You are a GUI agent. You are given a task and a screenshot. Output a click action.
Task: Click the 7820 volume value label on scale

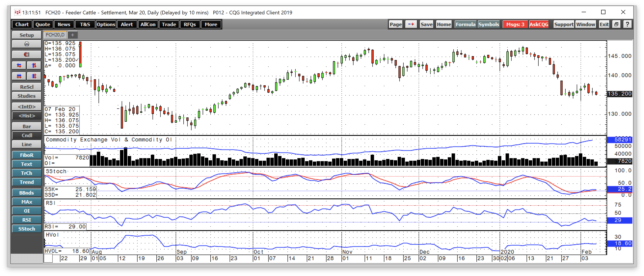pyautogui.click(x=620, y=161)
